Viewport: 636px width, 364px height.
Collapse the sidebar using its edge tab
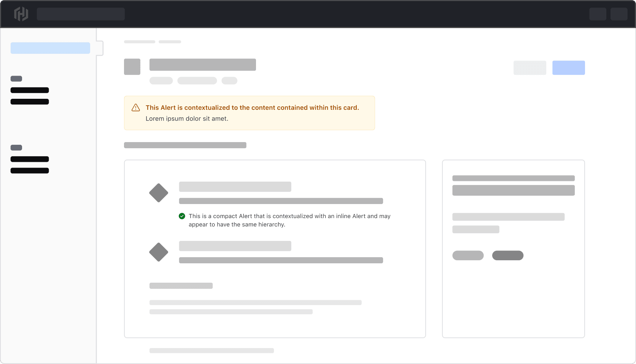tap(100, 48)
